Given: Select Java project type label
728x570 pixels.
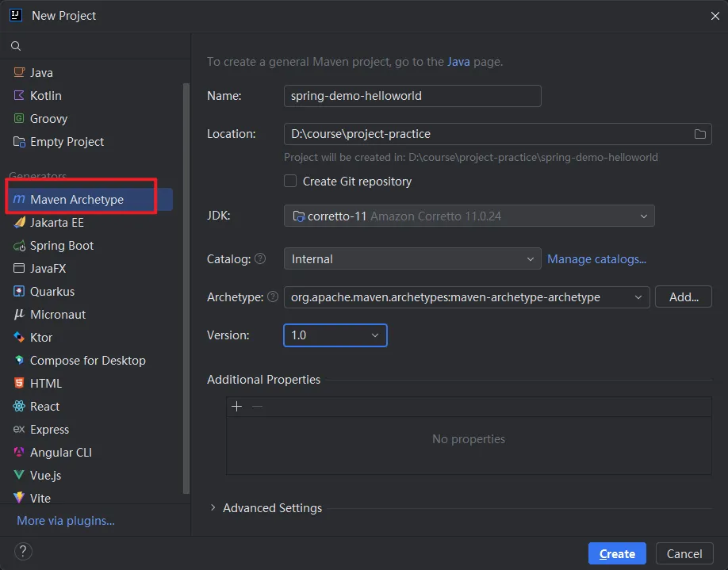Looking at the screenshot, I should coord(41,73).
